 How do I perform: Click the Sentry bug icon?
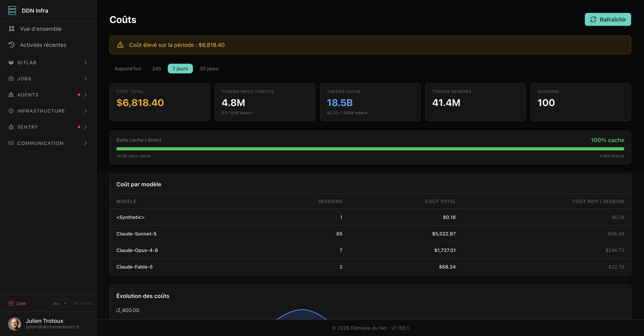11,127
